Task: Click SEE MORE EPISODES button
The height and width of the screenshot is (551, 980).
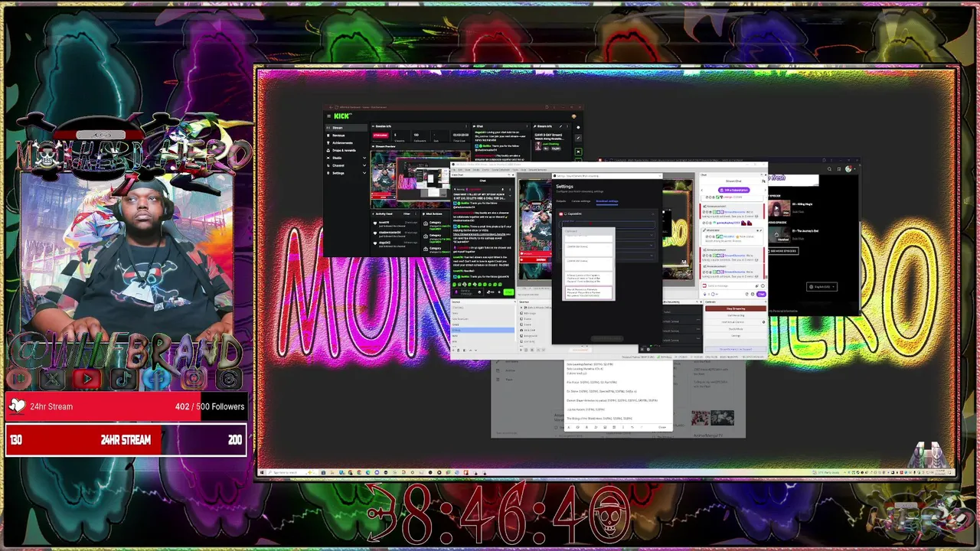Action: (x=783, y=251)
